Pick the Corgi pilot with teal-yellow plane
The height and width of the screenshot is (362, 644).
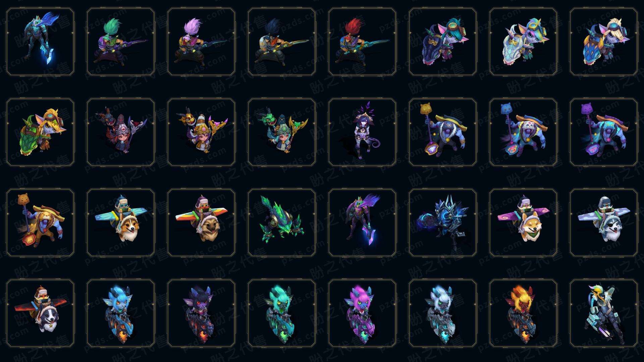click(x=121, y=223)
